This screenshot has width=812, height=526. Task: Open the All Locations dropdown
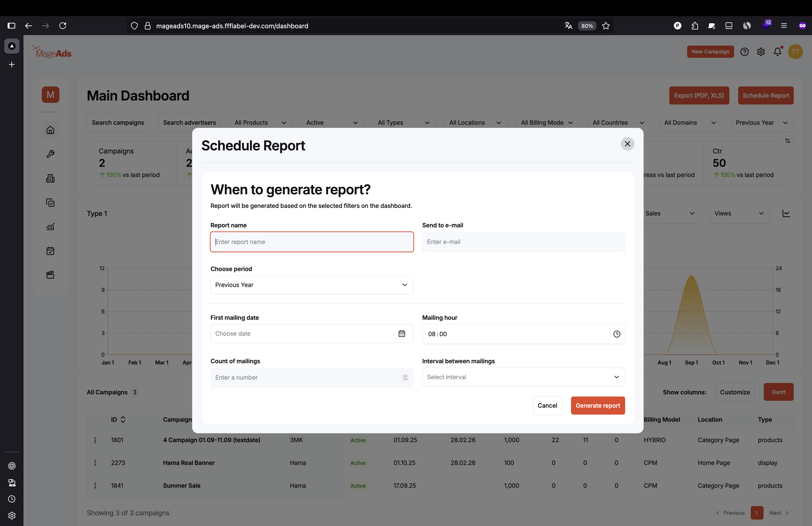[476, 123]
